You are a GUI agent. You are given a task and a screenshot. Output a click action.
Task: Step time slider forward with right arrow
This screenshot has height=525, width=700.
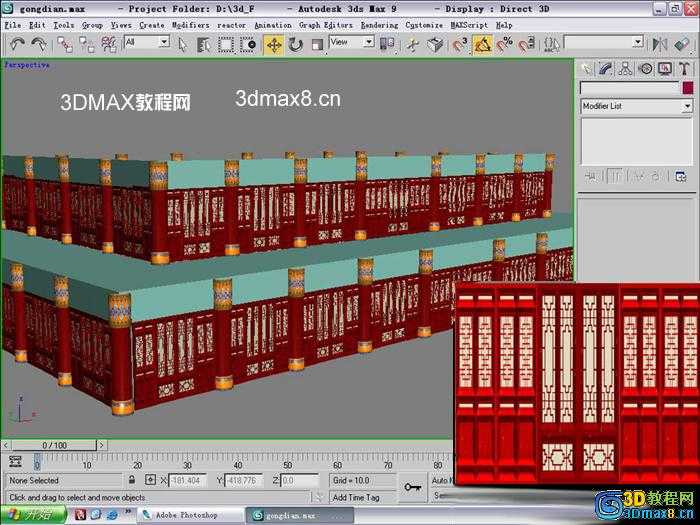101,445
